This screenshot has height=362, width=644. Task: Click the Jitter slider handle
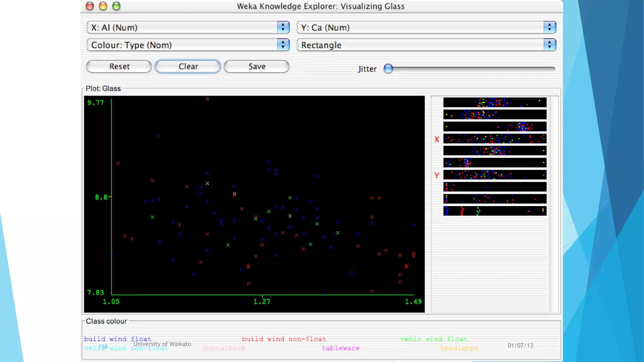point(388,69)
